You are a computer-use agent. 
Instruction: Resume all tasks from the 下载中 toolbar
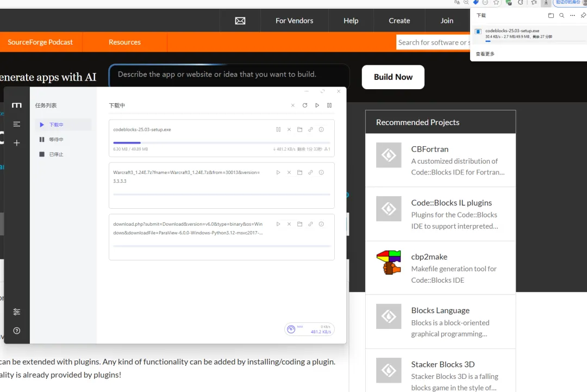[x=317, y=105]
